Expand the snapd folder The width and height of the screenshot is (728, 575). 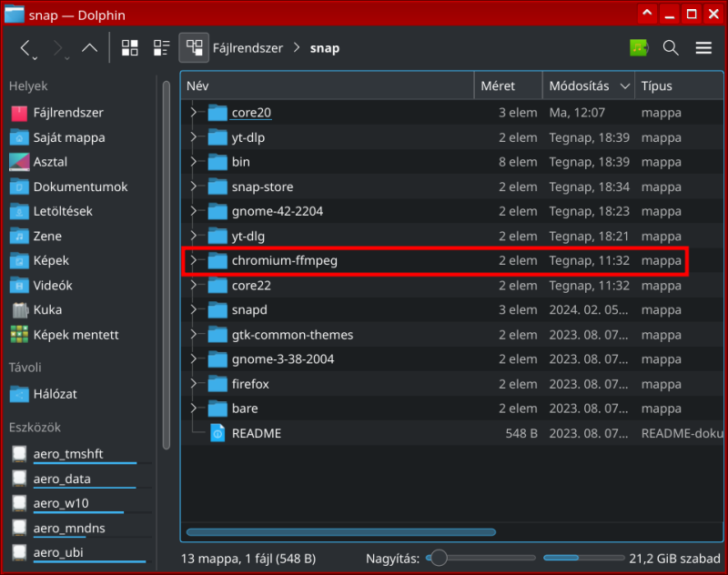tap(193, 309)
